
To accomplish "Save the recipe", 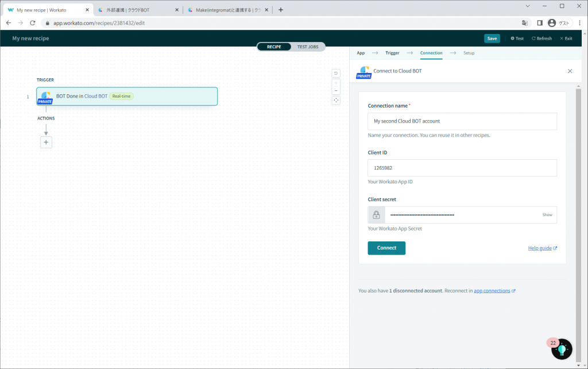I will pos(492,39).
